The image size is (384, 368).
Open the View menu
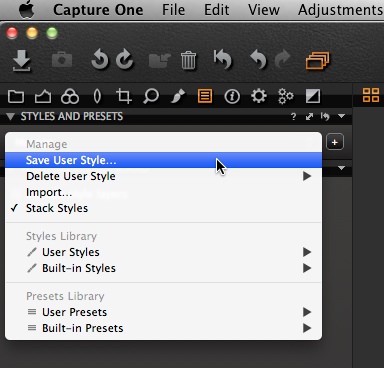(263, 10)
